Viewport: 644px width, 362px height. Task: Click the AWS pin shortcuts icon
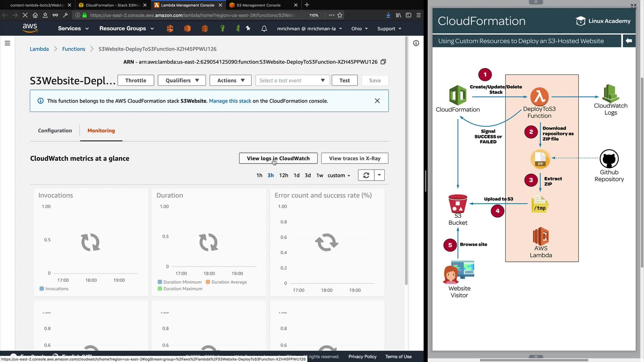tap(248, 28)
